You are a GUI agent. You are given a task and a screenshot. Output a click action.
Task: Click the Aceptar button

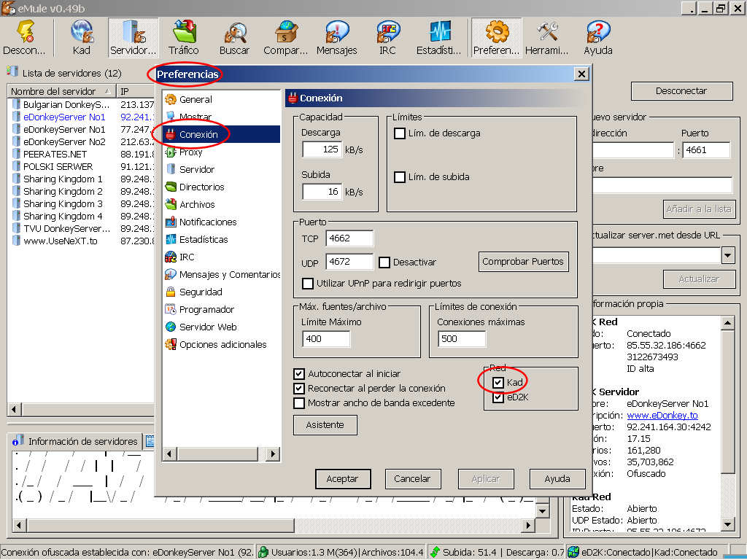343,479
